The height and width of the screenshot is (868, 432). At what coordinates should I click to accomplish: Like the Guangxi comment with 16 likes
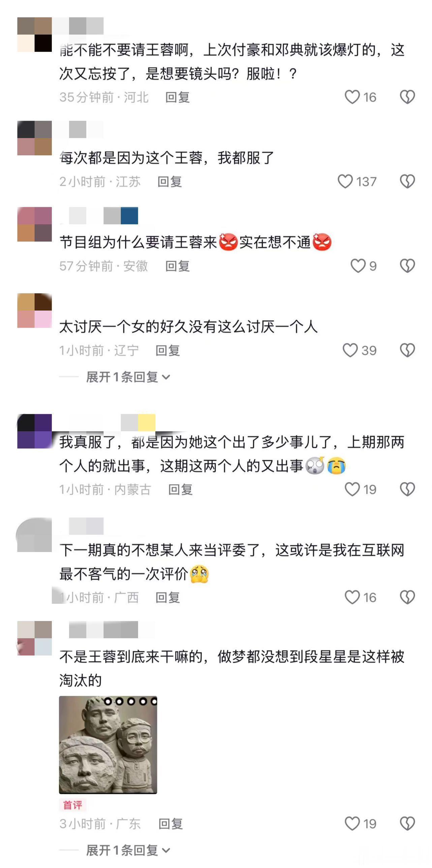(x=352, y=597)
